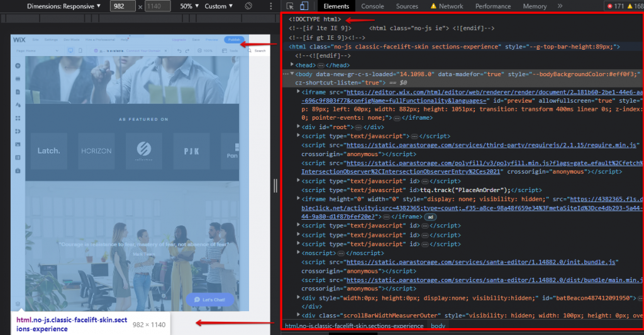Viewport: 644px width, 335px height.
Task: Switch Wix editor to desktop view
Action: coord(70,50)
